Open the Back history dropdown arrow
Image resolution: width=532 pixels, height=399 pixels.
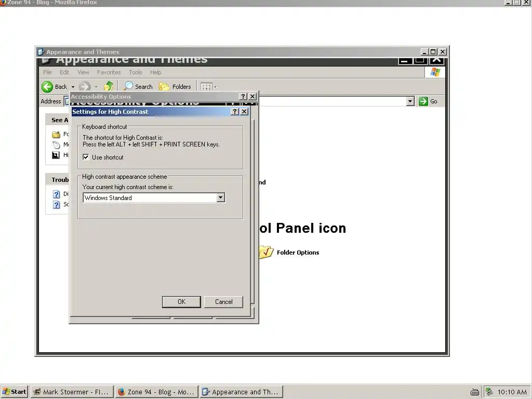point(73,87)
